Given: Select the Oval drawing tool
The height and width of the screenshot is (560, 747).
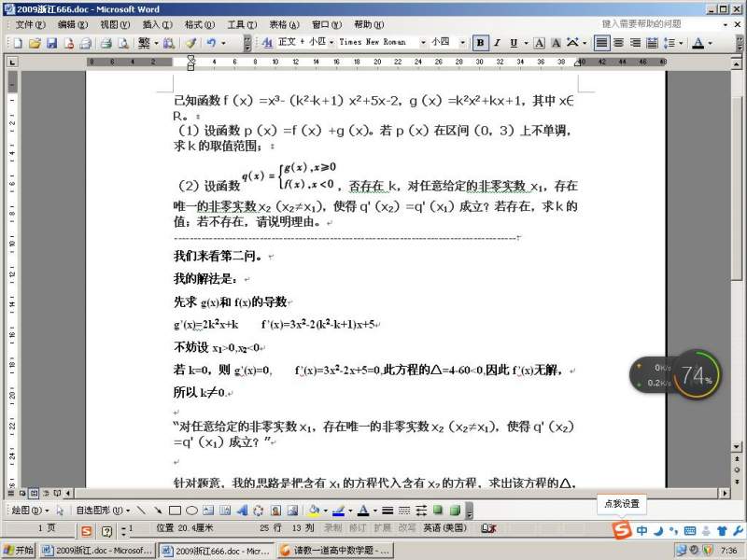Looking at the screenshot, I should [x=191, y=511].
